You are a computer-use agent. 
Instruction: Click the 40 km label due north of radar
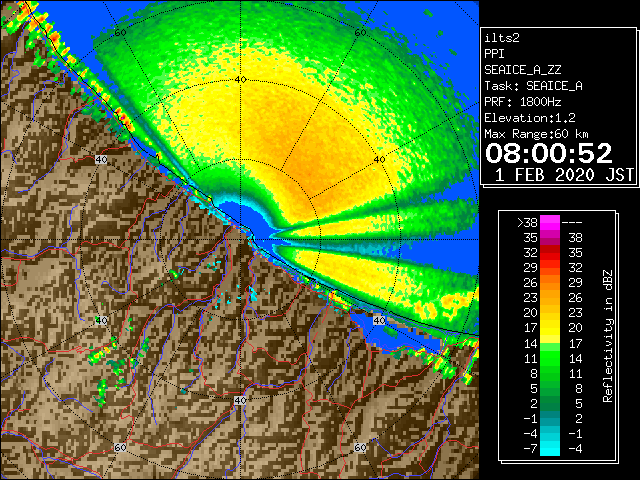click(240, 80)
